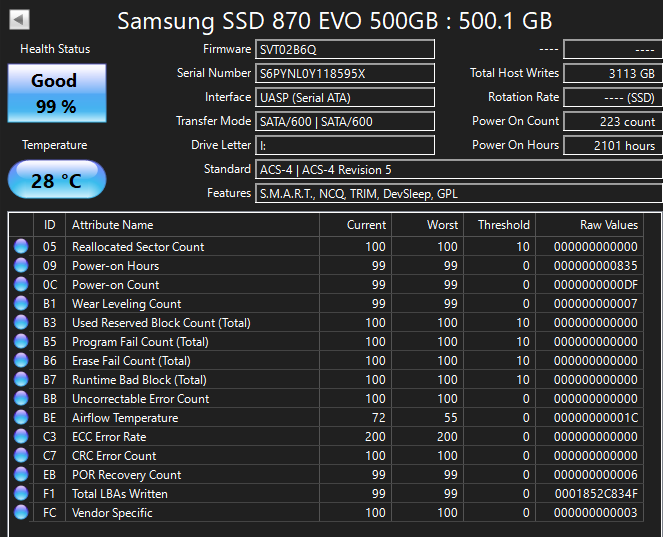
Task: Click the Worst column header
Action: [427, 225]
